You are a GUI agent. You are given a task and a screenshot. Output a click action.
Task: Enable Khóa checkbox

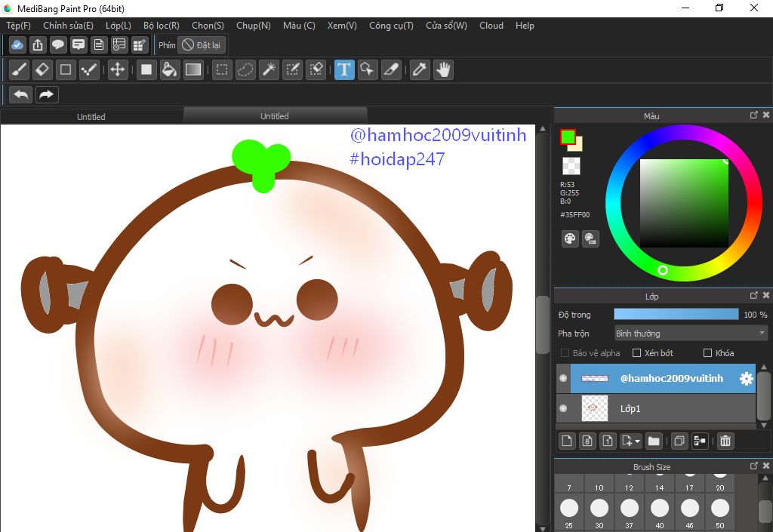coord(707,352)
